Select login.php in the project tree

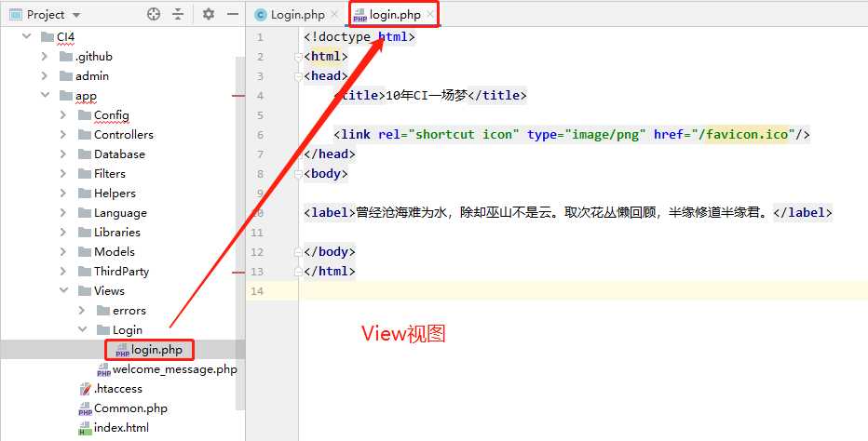[x=156, y=350]
